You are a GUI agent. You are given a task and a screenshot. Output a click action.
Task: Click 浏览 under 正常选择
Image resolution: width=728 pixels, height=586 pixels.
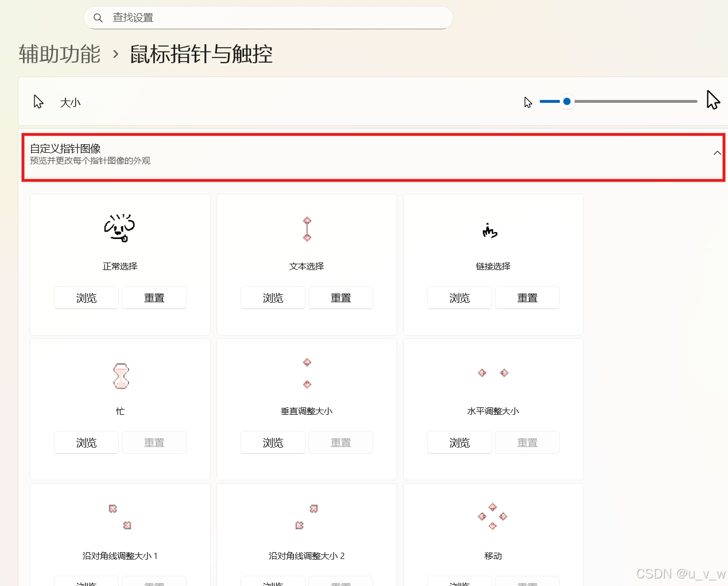tap(86, 298)
